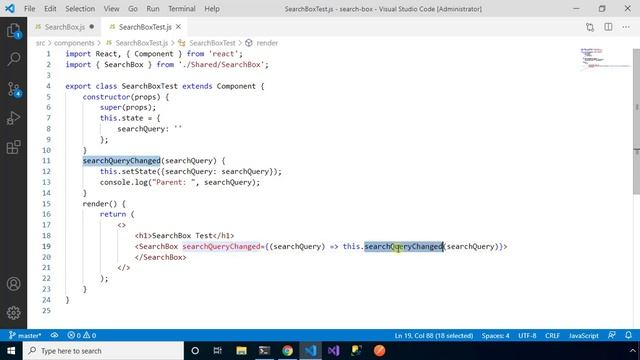
Task: Change the CRLF end of line sequence
Action: [x=552, y=336]
